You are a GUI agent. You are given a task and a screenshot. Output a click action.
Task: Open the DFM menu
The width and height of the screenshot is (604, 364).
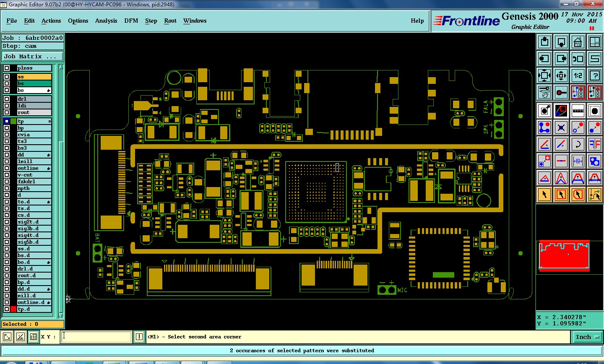pyautogui.click(x=131, y=21)
